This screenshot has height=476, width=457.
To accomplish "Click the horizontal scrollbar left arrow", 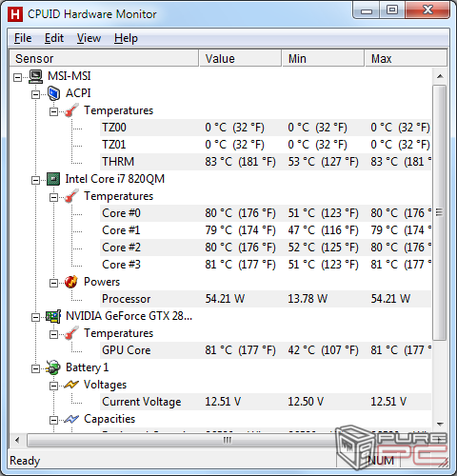I will tap(17, 440).
